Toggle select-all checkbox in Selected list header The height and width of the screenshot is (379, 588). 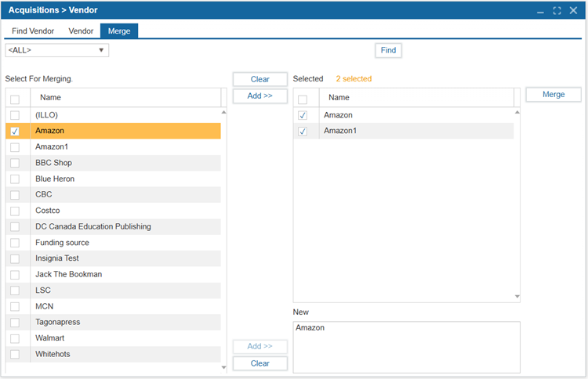pos(303,99)
